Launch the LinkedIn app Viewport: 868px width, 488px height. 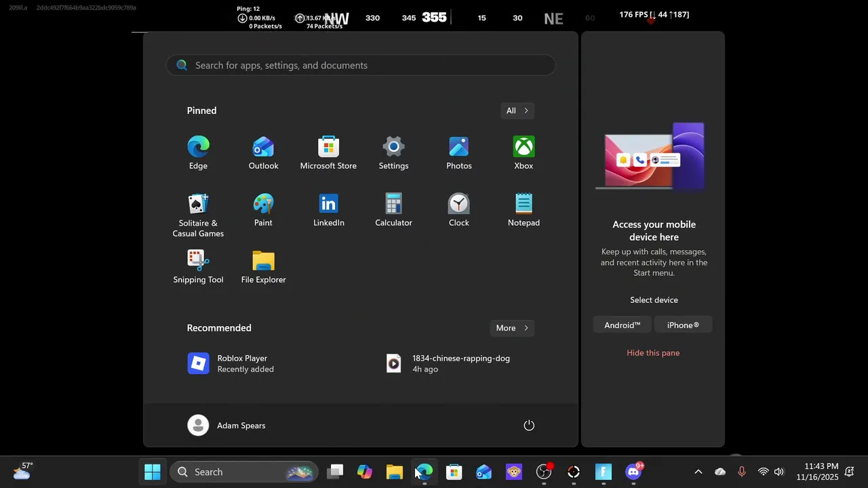coord(328,210)
